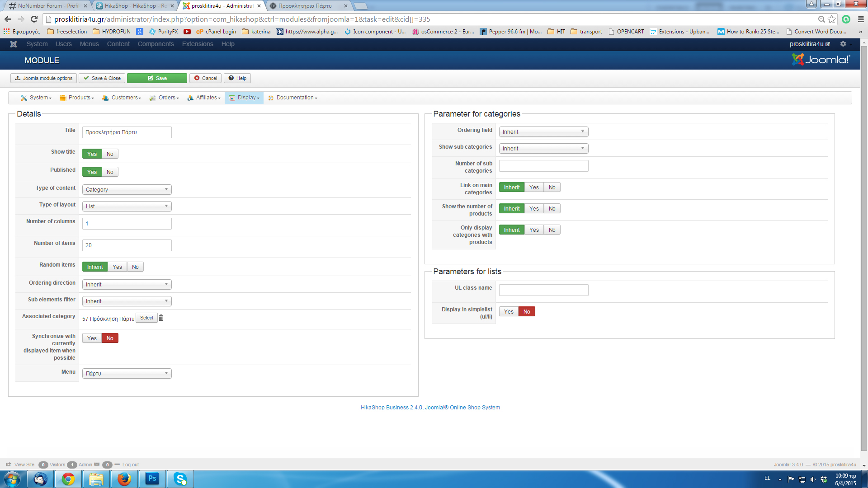868x488 pixels.
Task: Open the Type of layout dropdown
Action: pos(127,206)
